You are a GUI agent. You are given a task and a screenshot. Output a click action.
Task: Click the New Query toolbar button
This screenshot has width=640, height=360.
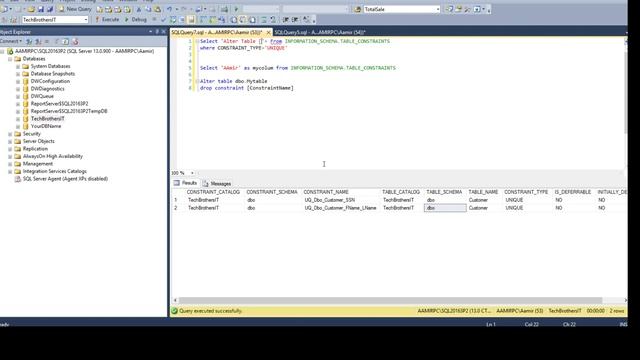pyautogui.click(x=76, y=9)
